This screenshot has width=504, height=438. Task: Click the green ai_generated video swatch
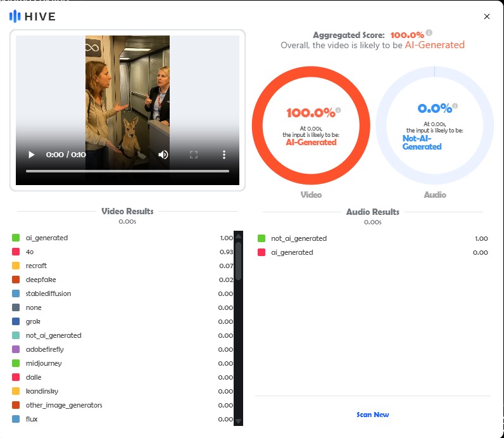coord(16,238)
